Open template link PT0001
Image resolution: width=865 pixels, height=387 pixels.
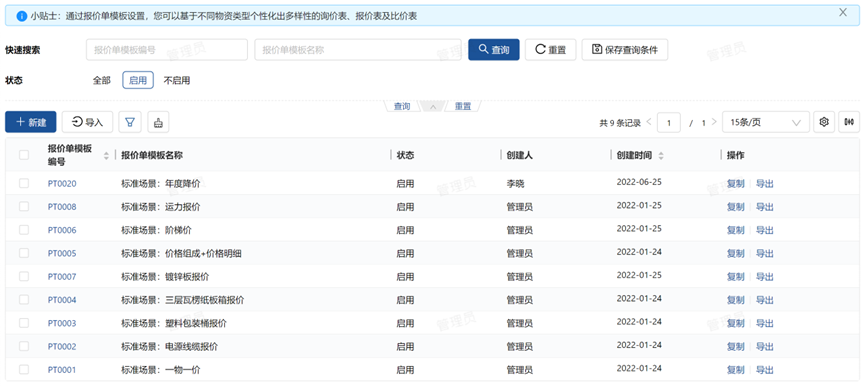[x=62, y=370]
